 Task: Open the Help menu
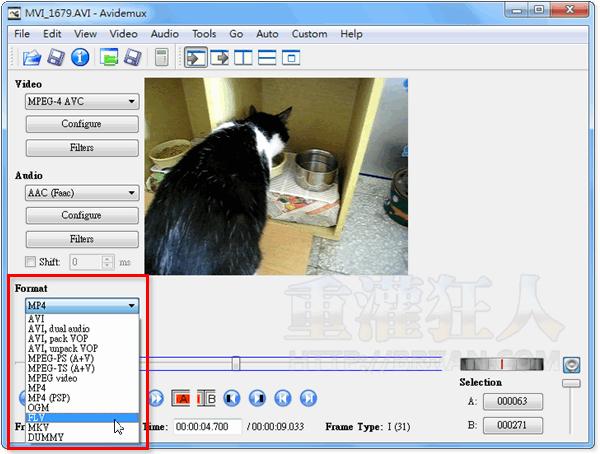tap(351, 34)
